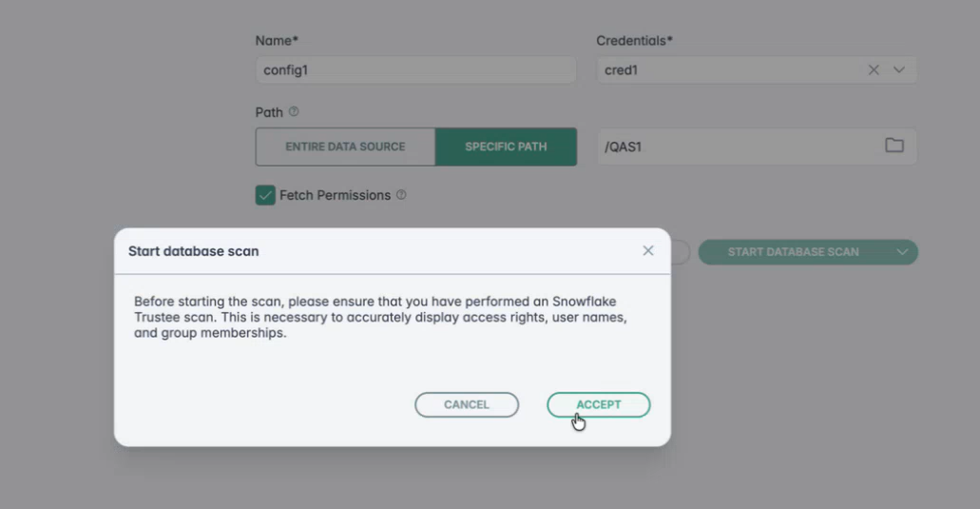Focus the Name field containing config1
This screenshot has width=980, height=509.
[415, 69]
